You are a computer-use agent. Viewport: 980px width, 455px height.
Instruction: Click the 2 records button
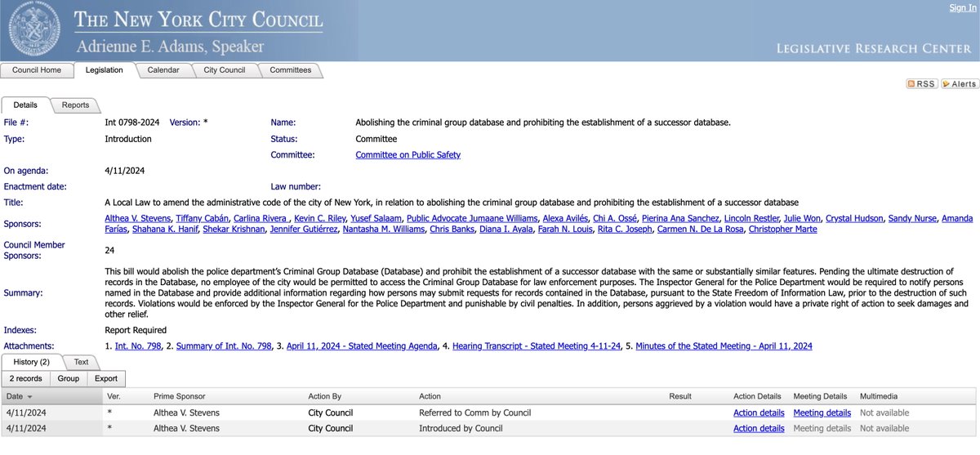[x=25, y=378]
